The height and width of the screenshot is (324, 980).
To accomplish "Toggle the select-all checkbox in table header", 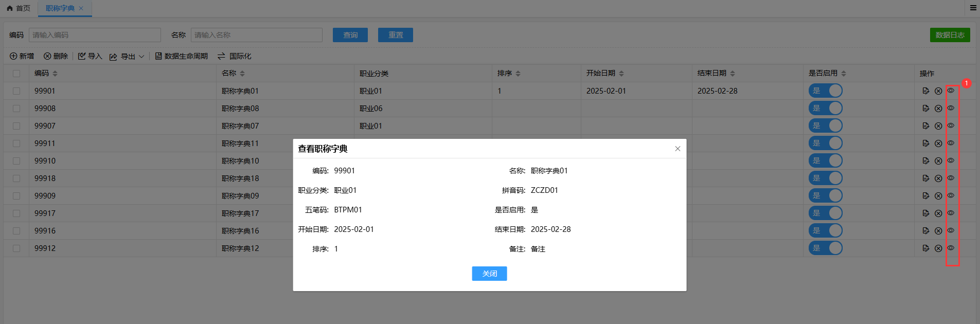I will point(16,74).
